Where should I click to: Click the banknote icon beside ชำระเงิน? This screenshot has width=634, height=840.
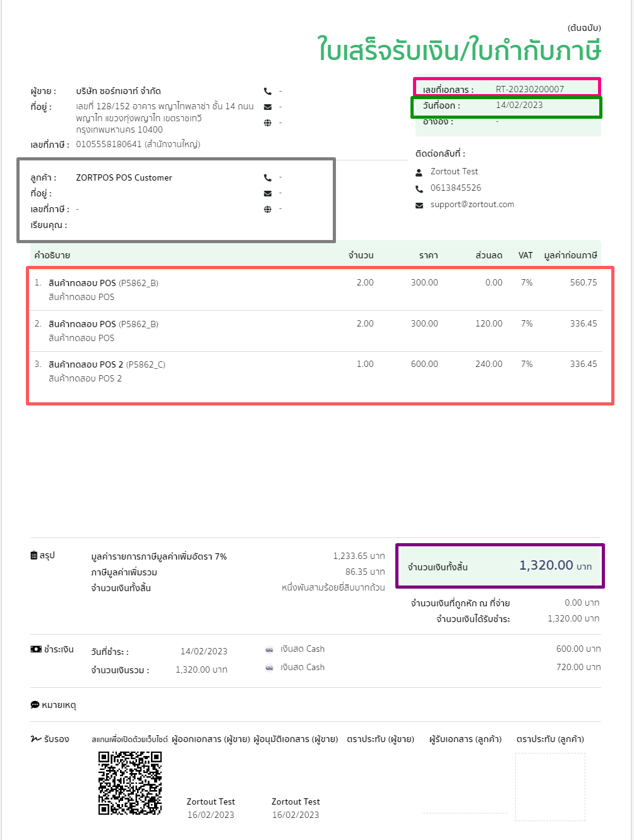36,649
